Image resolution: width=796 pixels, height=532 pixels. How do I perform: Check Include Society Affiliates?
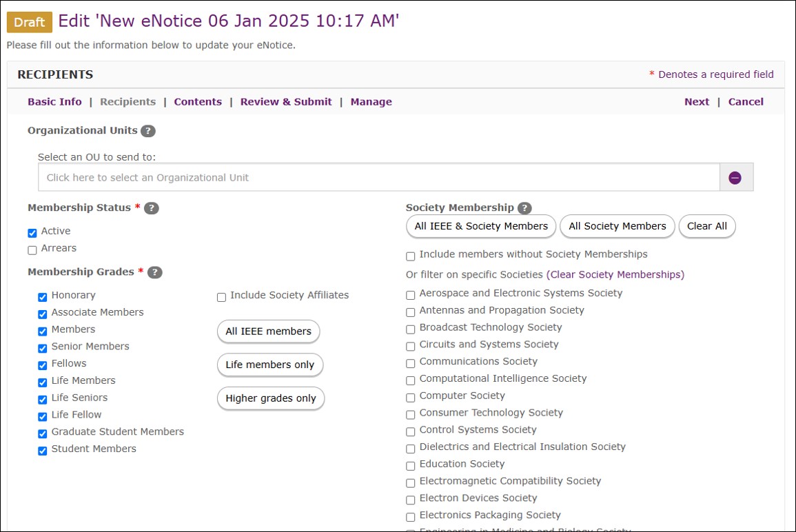click(221, 297)
